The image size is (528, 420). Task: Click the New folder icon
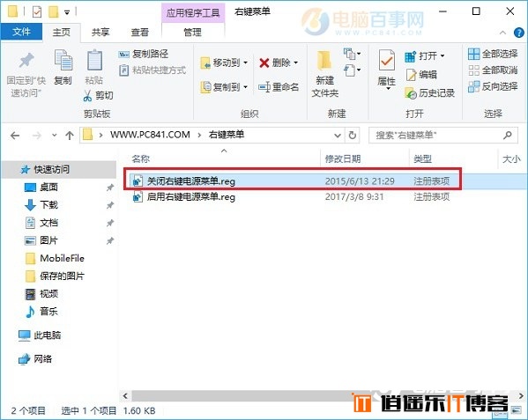point(324,62)
